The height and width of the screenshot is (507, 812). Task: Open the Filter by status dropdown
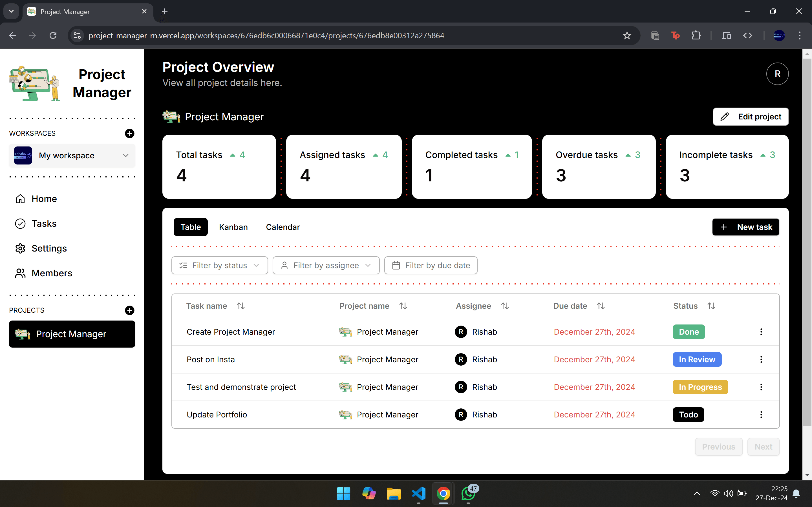click(219, 265)
